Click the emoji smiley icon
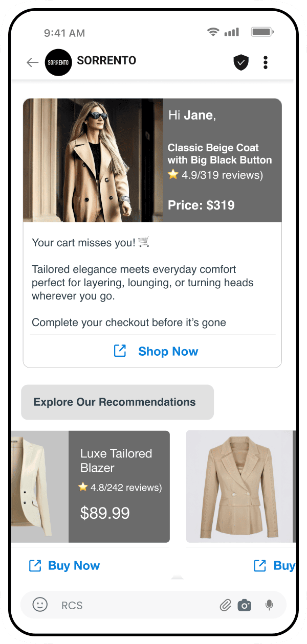307x644 pixels. pyautogui.click(x=40, y=605)
